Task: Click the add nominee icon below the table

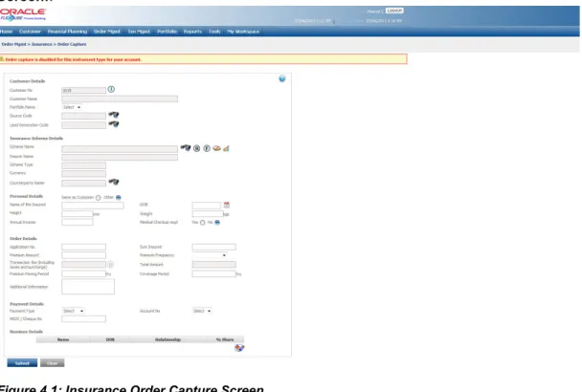Action: pos(239,348)
